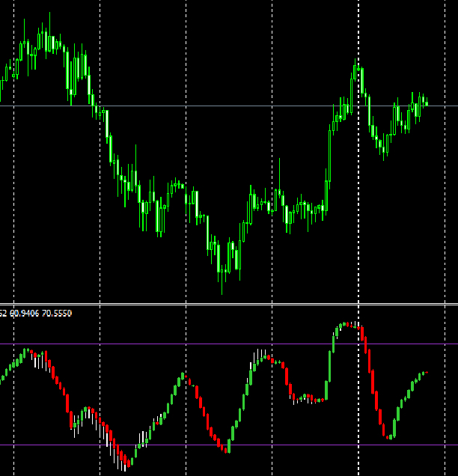Click the last candle on the price chart
Screen dimensions: 458x476
426,102
